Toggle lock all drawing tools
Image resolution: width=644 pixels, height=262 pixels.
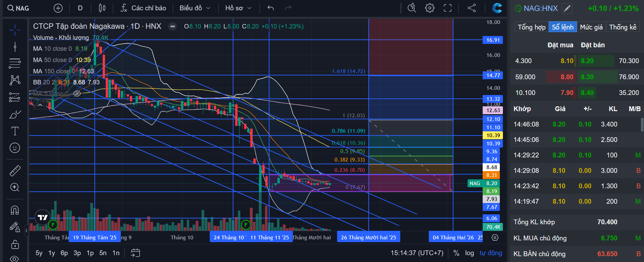(x=15, y=245)
